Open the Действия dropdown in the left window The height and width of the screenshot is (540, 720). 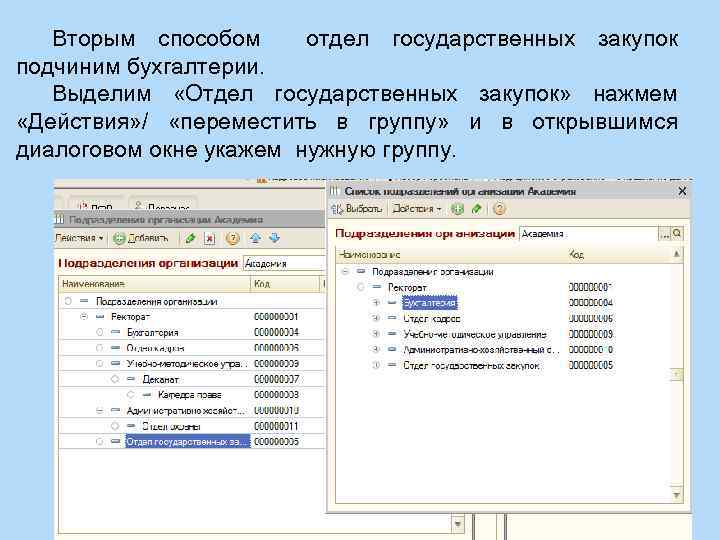coord(79,238)
